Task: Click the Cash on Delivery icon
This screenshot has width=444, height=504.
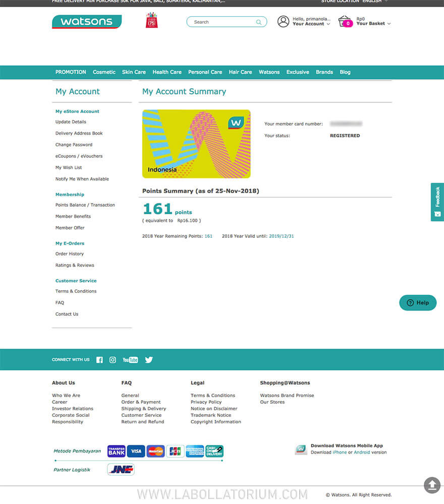Action: (x=214, y=451)
